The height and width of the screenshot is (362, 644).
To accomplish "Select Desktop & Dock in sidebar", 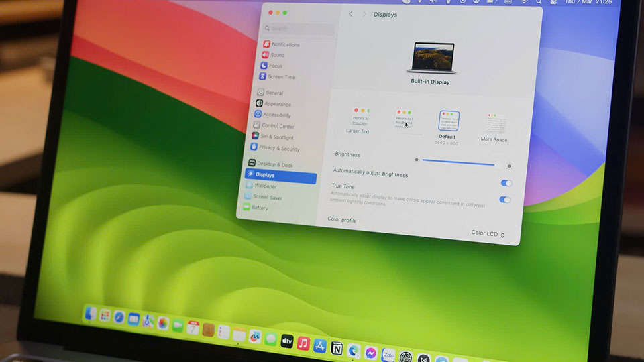I will (x=271, y=164).
